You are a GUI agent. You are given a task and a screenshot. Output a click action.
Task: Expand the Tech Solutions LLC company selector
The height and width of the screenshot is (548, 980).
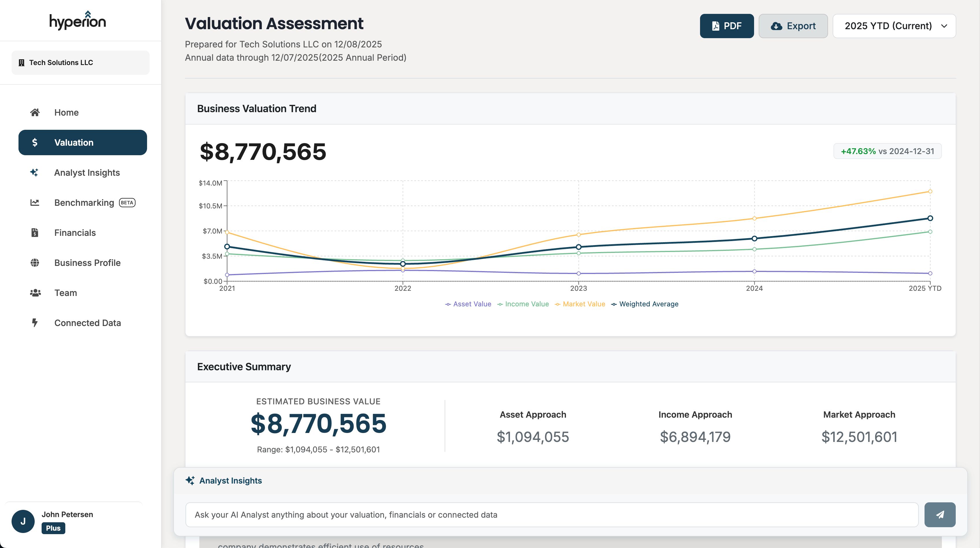(80, 62)
